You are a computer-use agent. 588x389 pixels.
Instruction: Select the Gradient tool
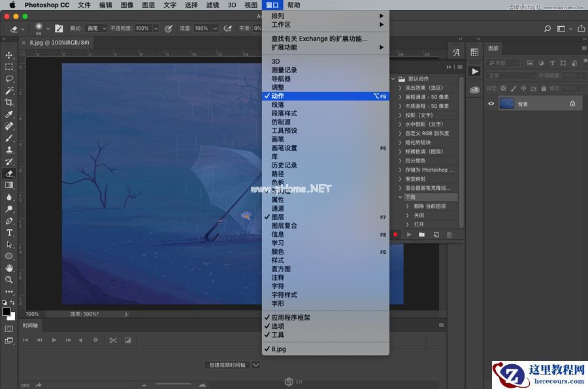pos(9,185)
